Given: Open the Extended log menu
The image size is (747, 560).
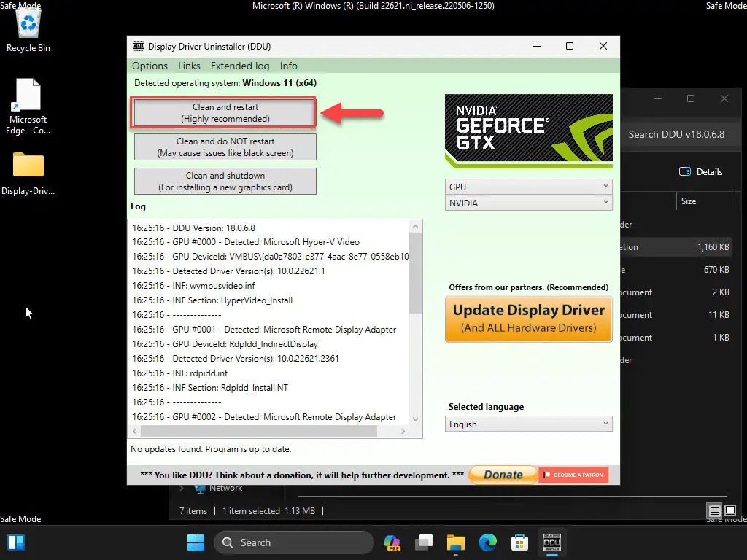Looking at the screenshot, I should coord(239,66).
